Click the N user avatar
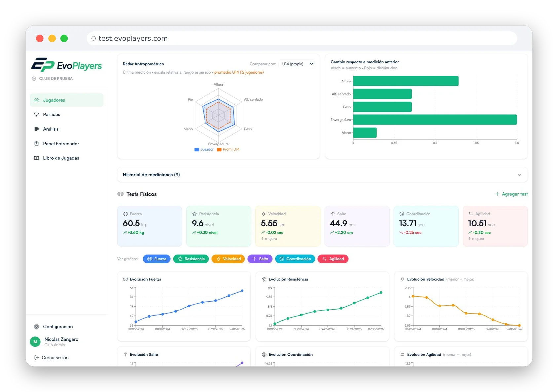Screen dimensions: 558x392 pos(35,342)
